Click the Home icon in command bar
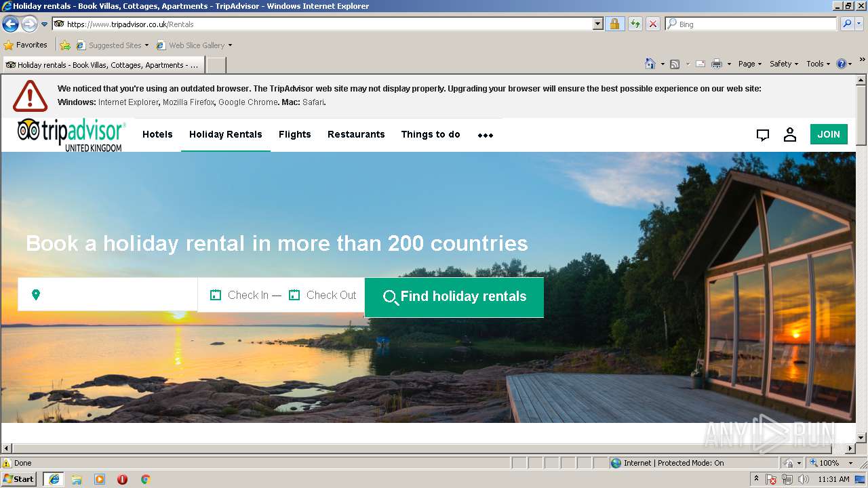Screen dimensions: 868x488 (x=650, y=64)
